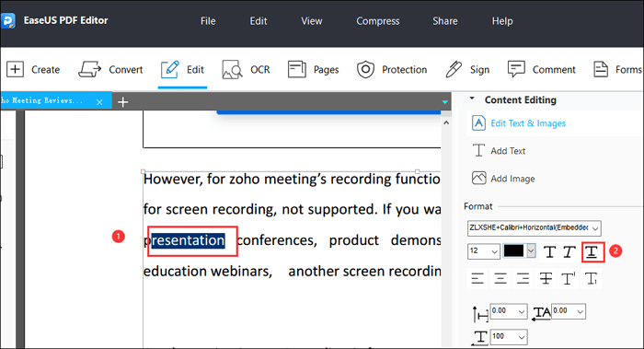Collapse the Content Editing section
The image size is (644, 349).
(472, 99)
